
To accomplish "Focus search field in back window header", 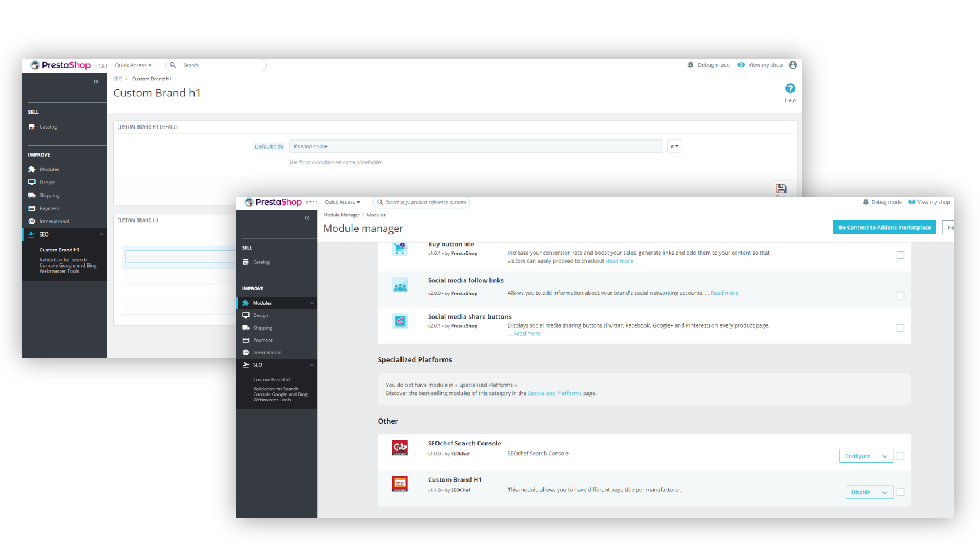I will point(216,65).
